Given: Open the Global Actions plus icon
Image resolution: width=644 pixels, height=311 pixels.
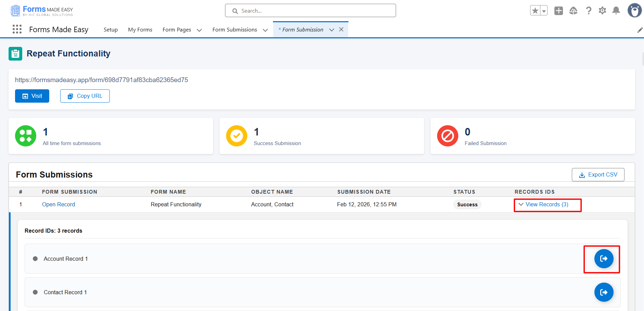Looking at the screenshot, I should pos(558,11).
